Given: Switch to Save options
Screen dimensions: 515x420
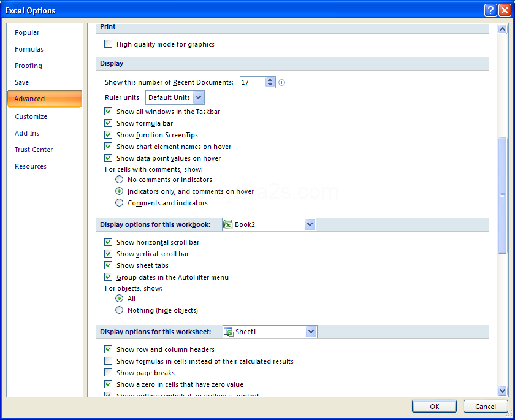Looking at the screenshot, I should pyautogui.click(x=45, y=82).
